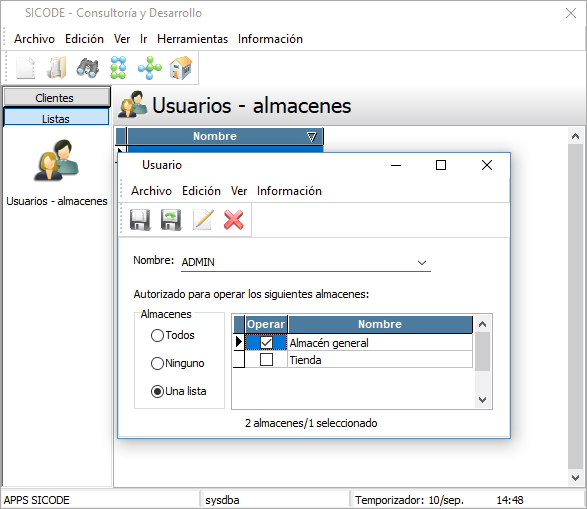Click the house information icon in toolbar
The image size is (587, 509).
181,68
